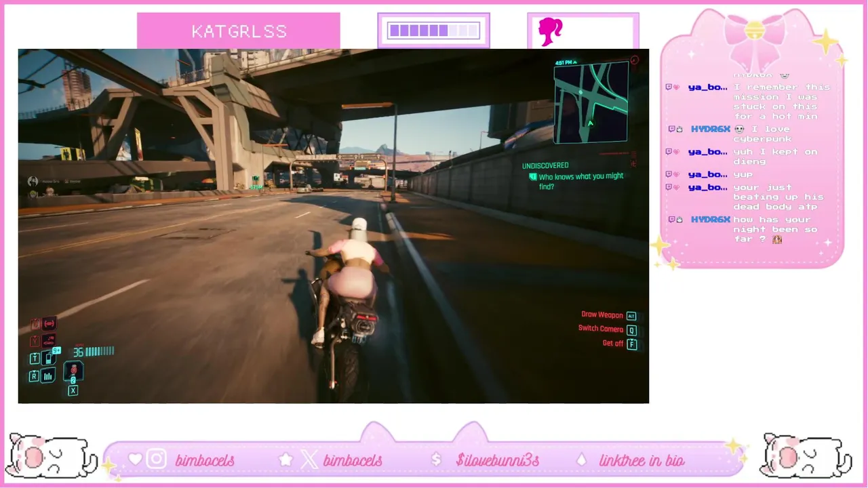The width and height of the screenshot is (868, 488).
Task: Click the pixel cat at bottom right corner
Action: click(804, 455)
